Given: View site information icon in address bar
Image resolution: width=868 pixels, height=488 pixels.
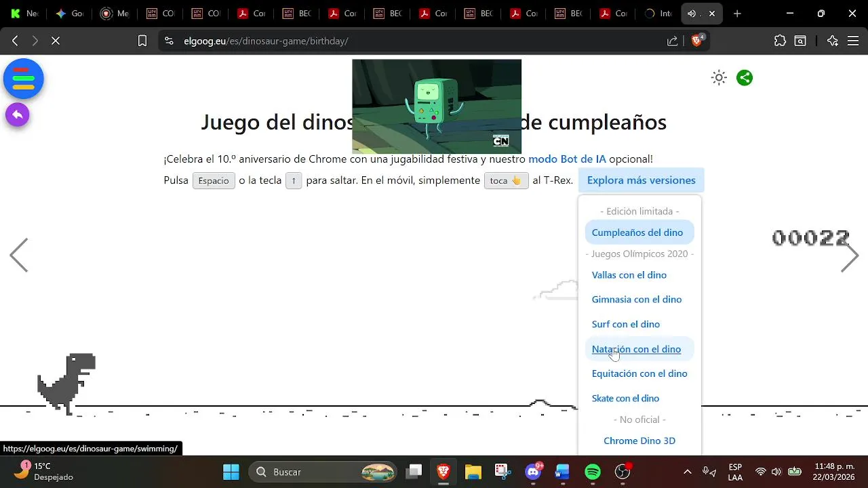Looking at the screenshot, I should (x=170, y=41).
